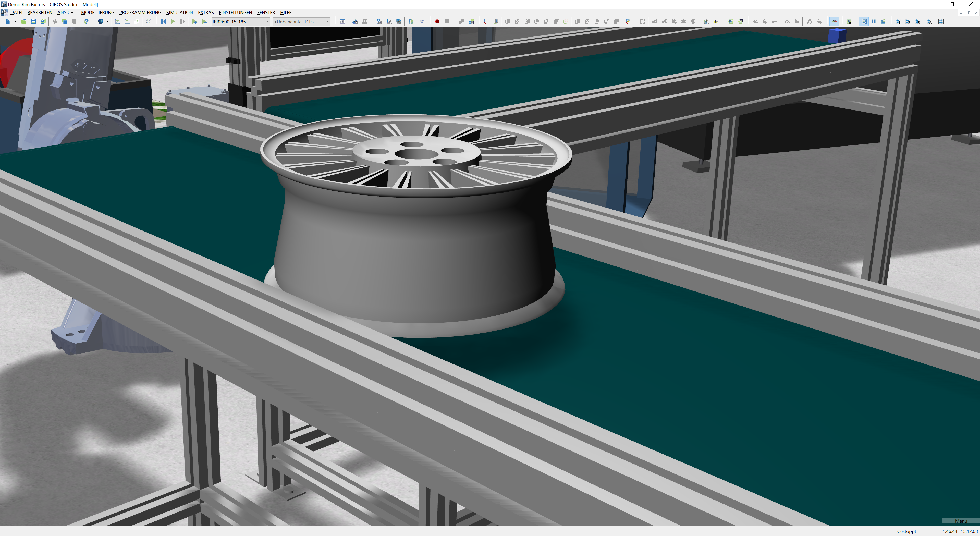Click the Save disk icon
980x536 pixels.
(x=33, y=22)
